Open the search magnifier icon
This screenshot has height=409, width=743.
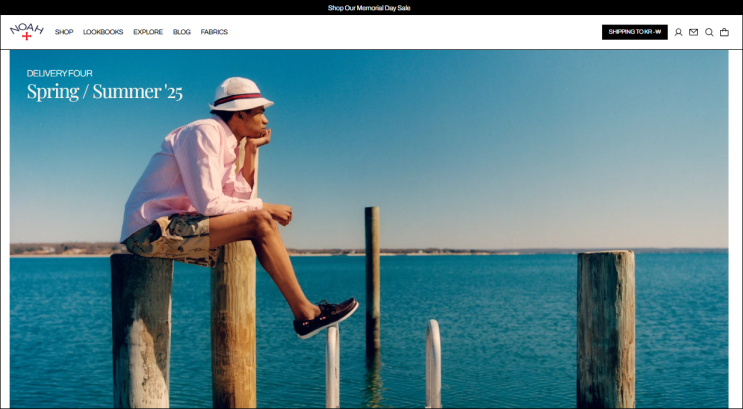pyautogui.click(x=709, y=32)
